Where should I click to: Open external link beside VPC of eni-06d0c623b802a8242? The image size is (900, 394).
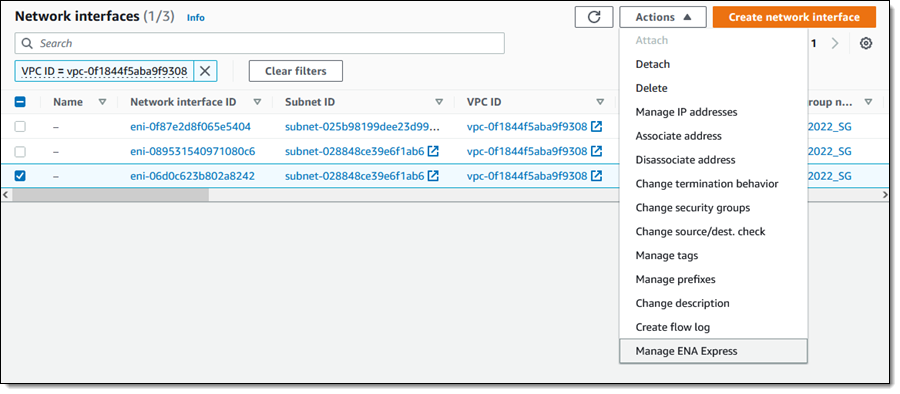click(x=596, y=176)
